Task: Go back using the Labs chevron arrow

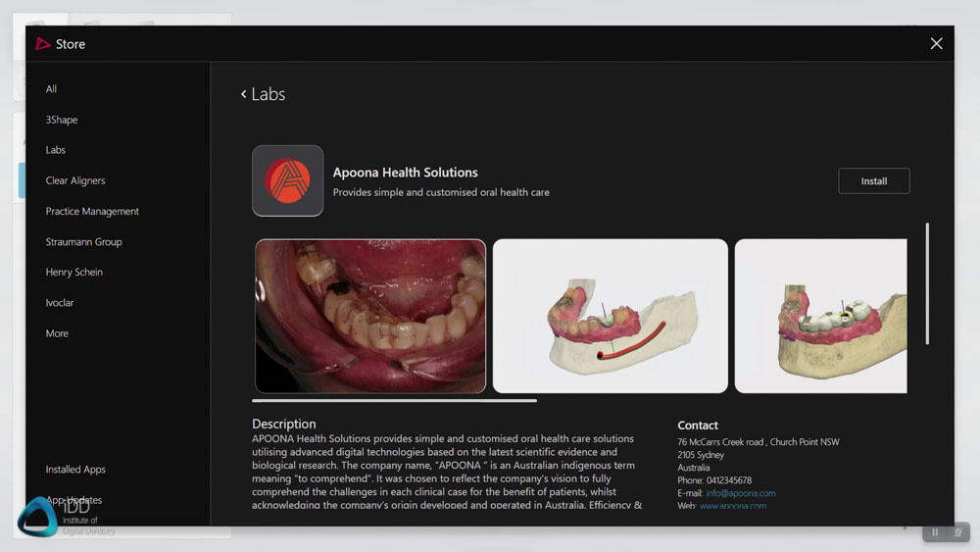Action: coord(244,94)
